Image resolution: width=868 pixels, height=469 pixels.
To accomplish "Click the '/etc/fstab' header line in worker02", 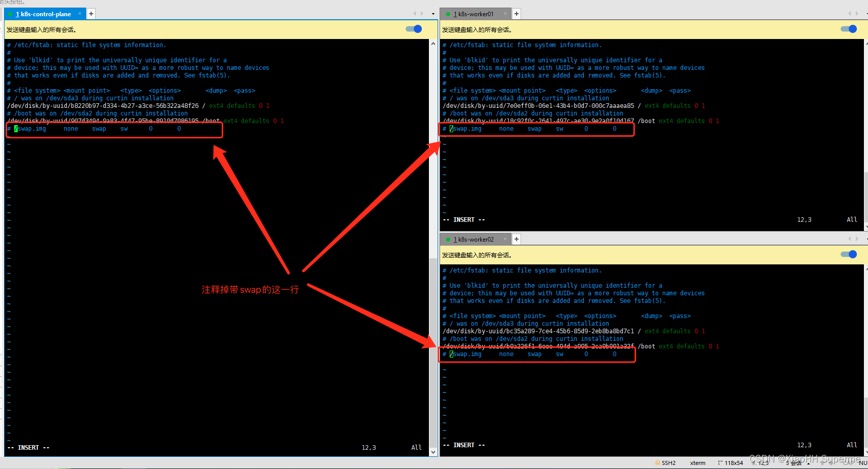I will coord(522,270).
